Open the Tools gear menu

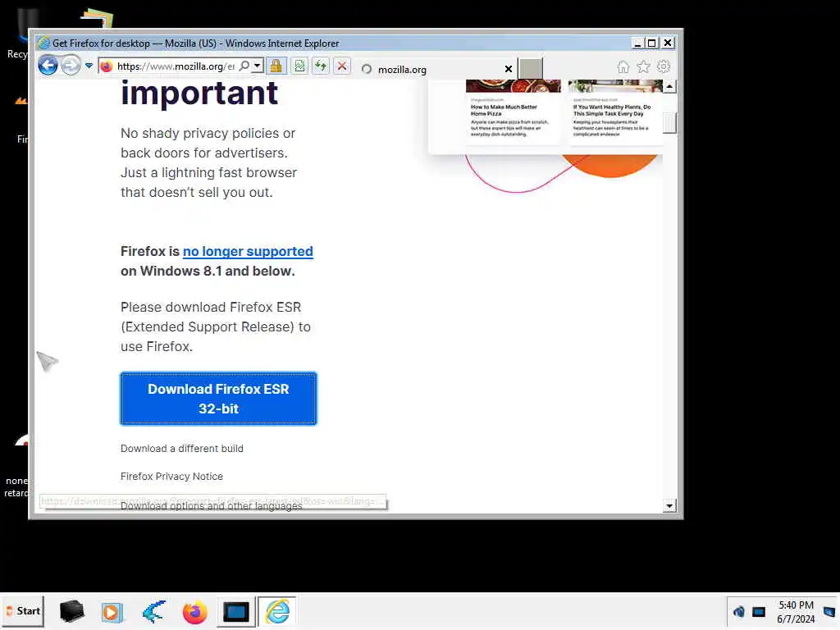pyautogui.click(x=664, y=66)
